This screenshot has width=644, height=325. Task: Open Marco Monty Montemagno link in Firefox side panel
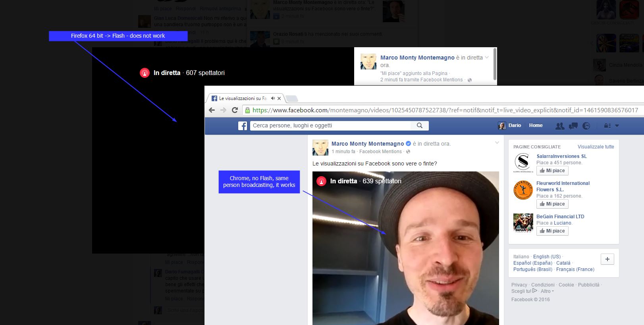[x=417, y=58]
